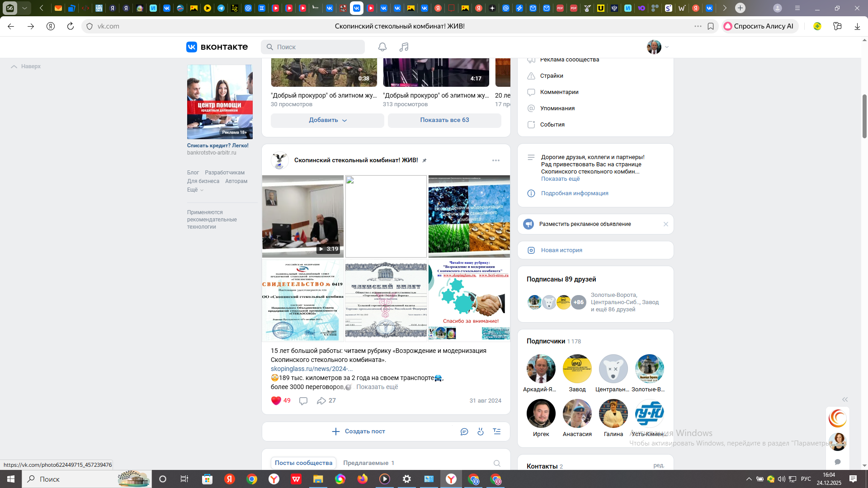Play the 3:19 video thumbnail
Screen dimensions: 868x488
(303, 216)
